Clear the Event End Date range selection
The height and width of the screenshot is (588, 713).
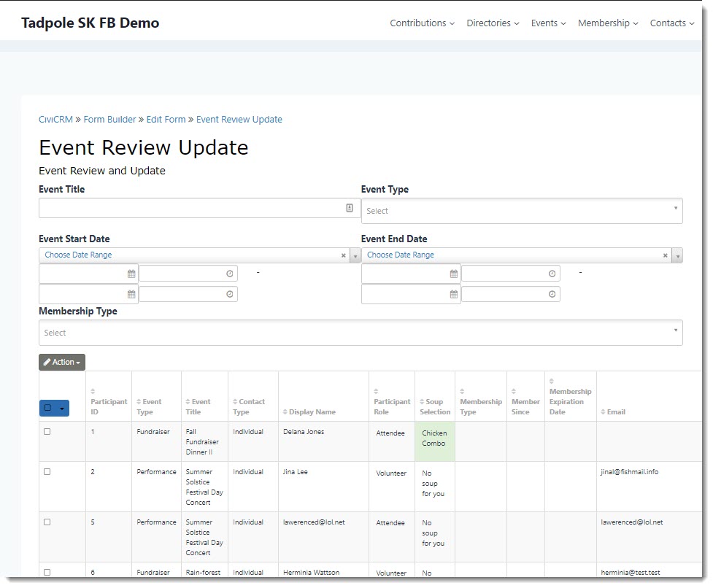click(x=666, y=256)
